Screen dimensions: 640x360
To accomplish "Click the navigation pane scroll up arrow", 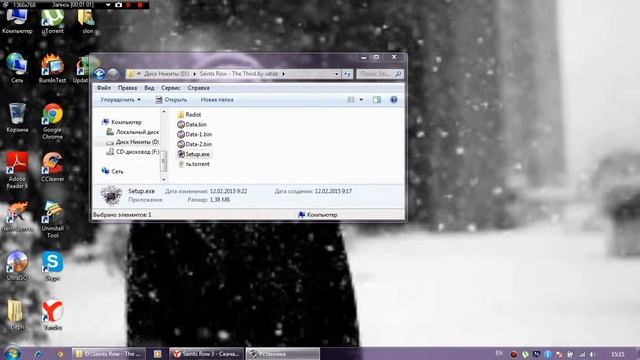I will click(164, 111).
